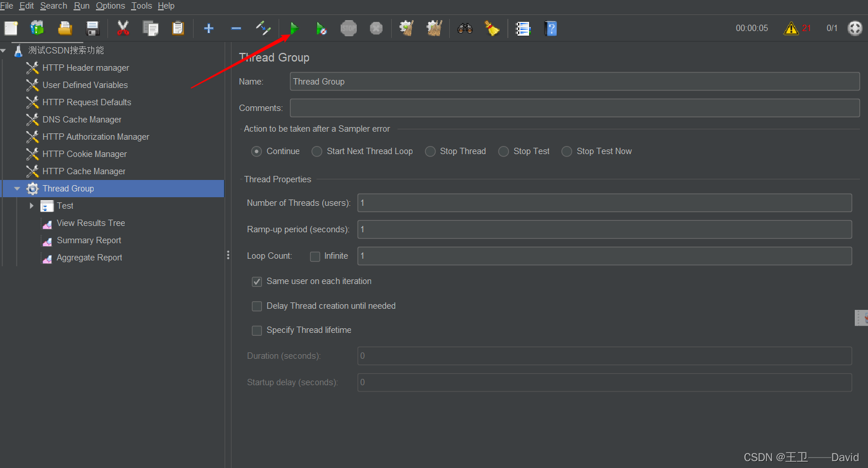Select the DNS Cache Manager node
The width and height of the screenshot is (868, 468).
click(x=82, y=120)
